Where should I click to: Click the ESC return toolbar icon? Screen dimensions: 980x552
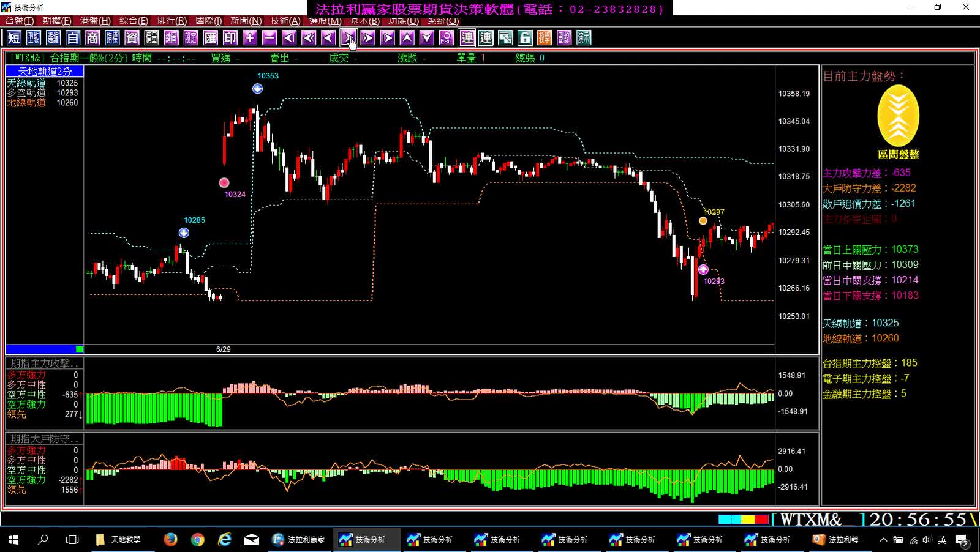(447, 38)
